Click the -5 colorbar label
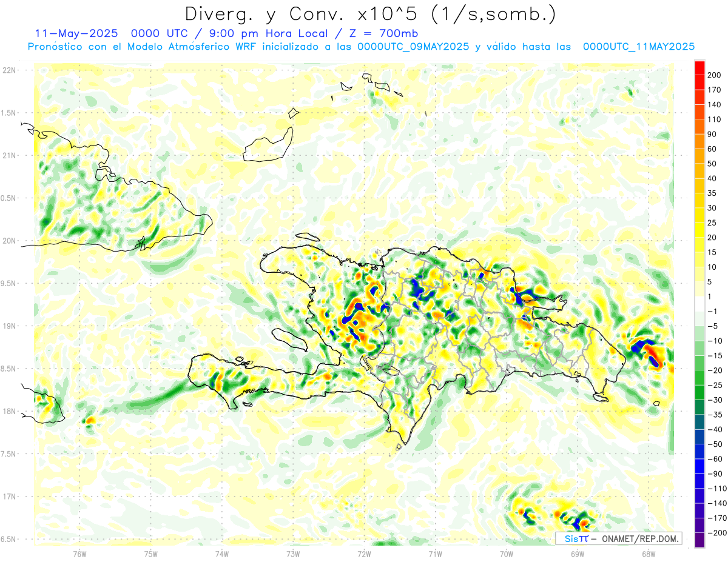Viewport: 728px width, 562px height. (x=713, y=326)
